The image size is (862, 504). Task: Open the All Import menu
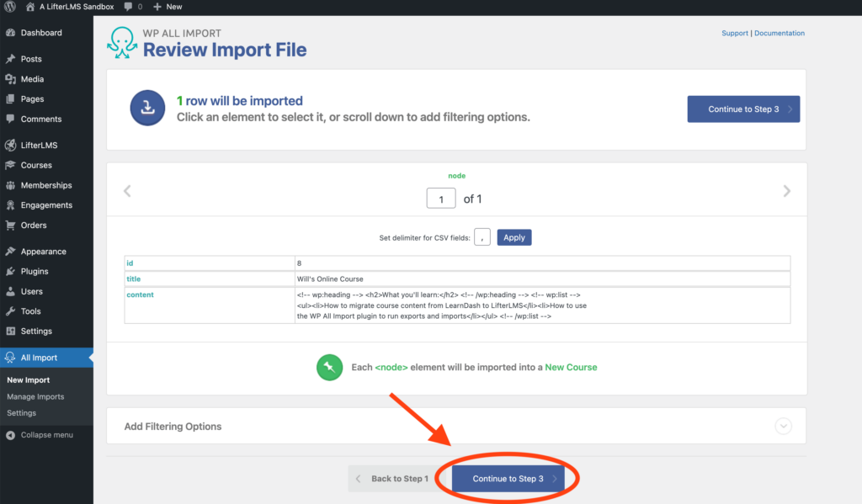[x=47, y=358]
